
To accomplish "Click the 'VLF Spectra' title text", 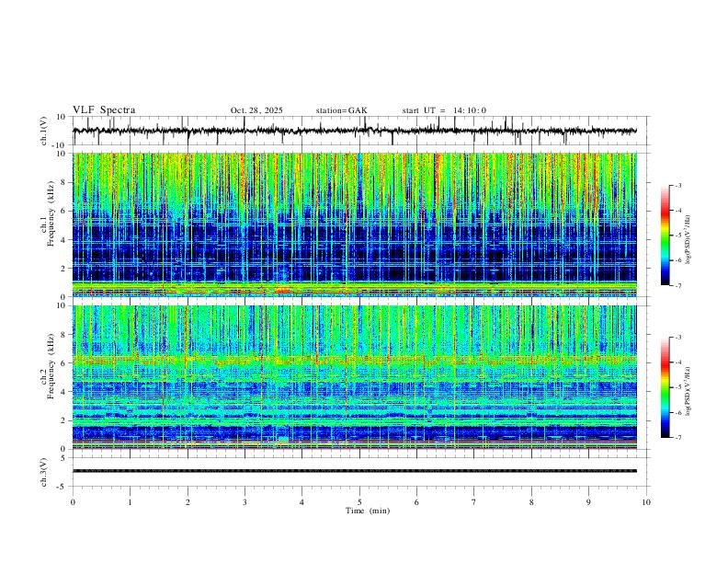I will (104, 110).
